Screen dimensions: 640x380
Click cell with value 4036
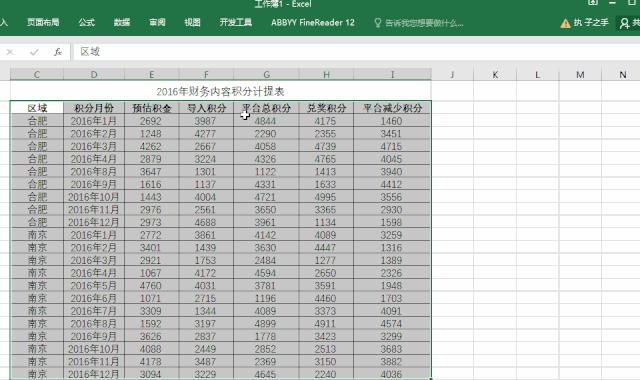click(x=392, y=374)
